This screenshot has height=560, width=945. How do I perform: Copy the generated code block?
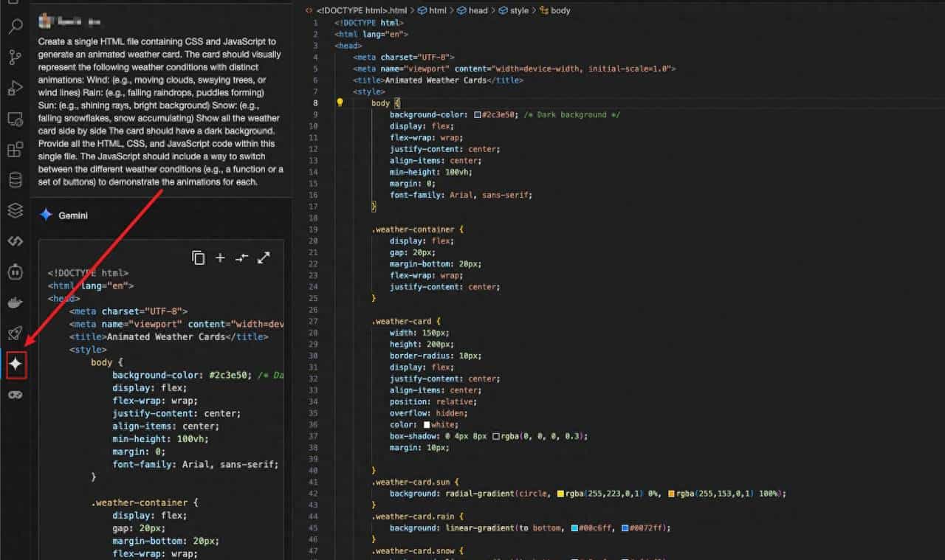point(198,257)
